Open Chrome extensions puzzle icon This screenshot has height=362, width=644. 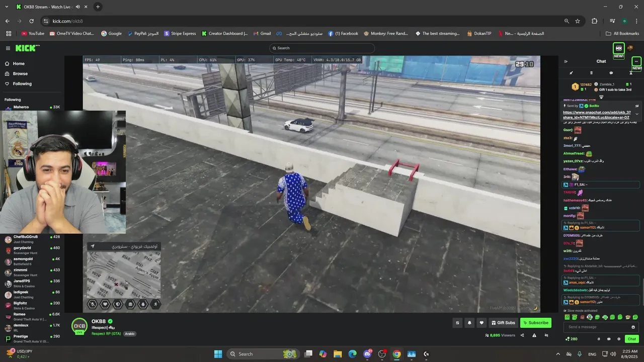coord(594,21)
